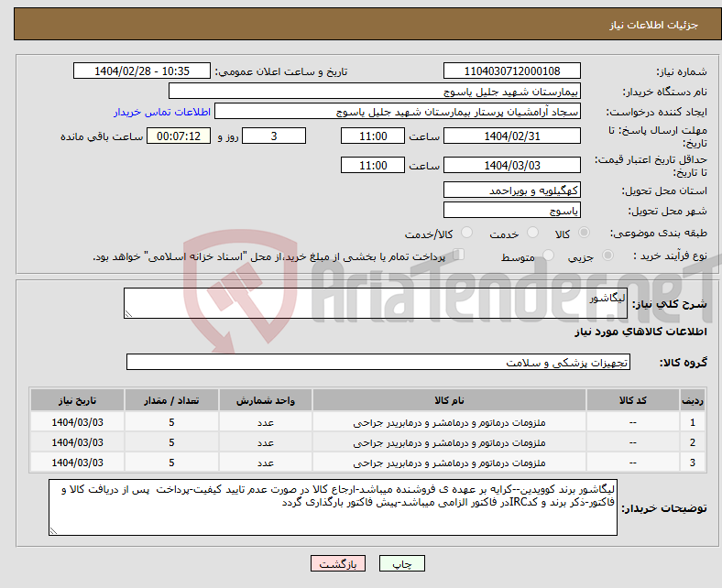722x588 pixels.
Task: Click the buyer description text area
Action: (x=333, y=507)
